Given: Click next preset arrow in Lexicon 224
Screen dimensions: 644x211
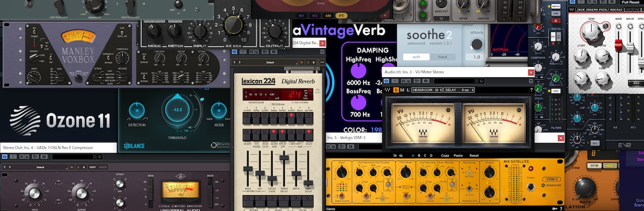Looking at the screenshot, I should pyautogui.click(x=240, y=62).
